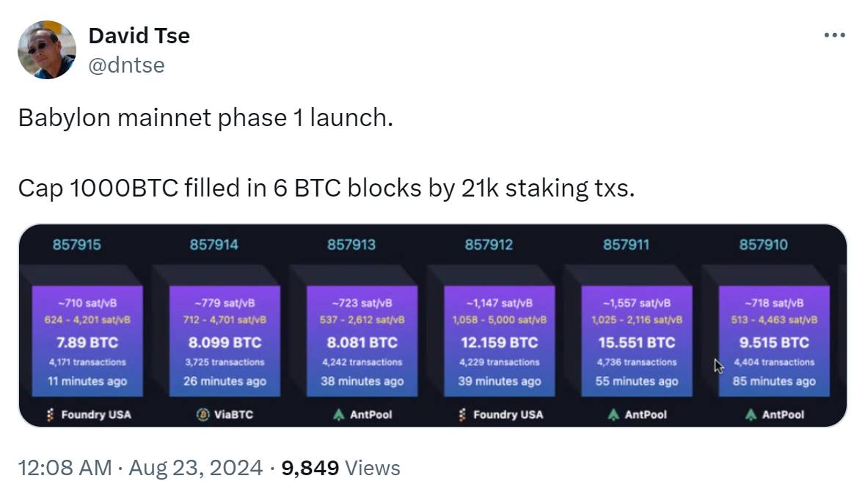The height and width of the screenshot is (495, 868).
Task: Click the AntPool icon under block 857911
Action: [613, 414]
